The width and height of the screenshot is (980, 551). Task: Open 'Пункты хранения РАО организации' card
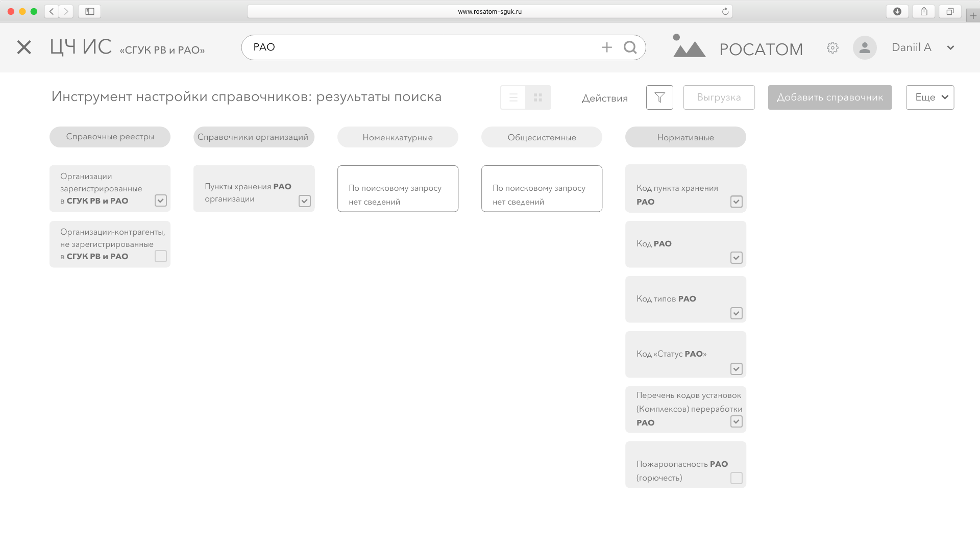pos(254,188)
